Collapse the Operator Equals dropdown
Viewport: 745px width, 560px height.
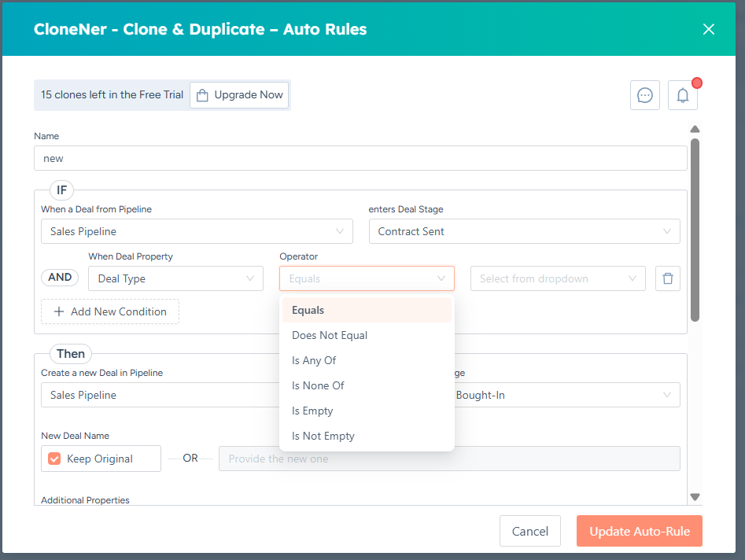click(x=367, y=278)
